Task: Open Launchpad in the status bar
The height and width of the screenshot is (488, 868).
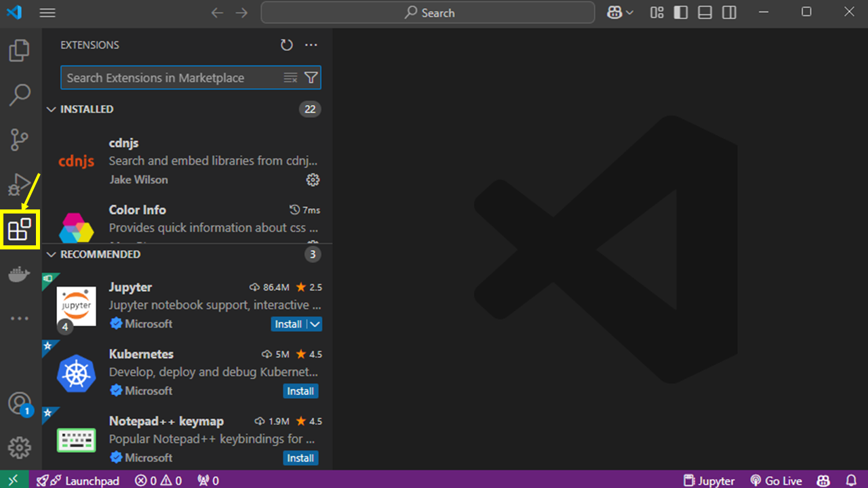Action: 78,480
